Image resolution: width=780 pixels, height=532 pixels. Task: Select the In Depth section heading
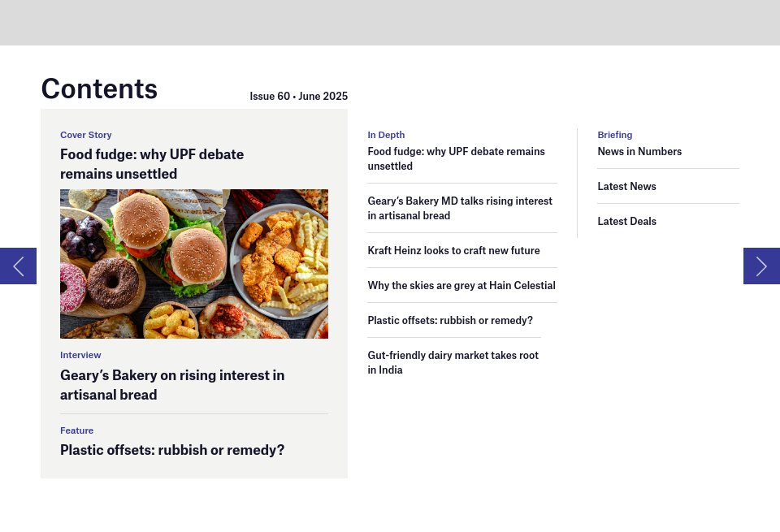[x=386, y=135]
